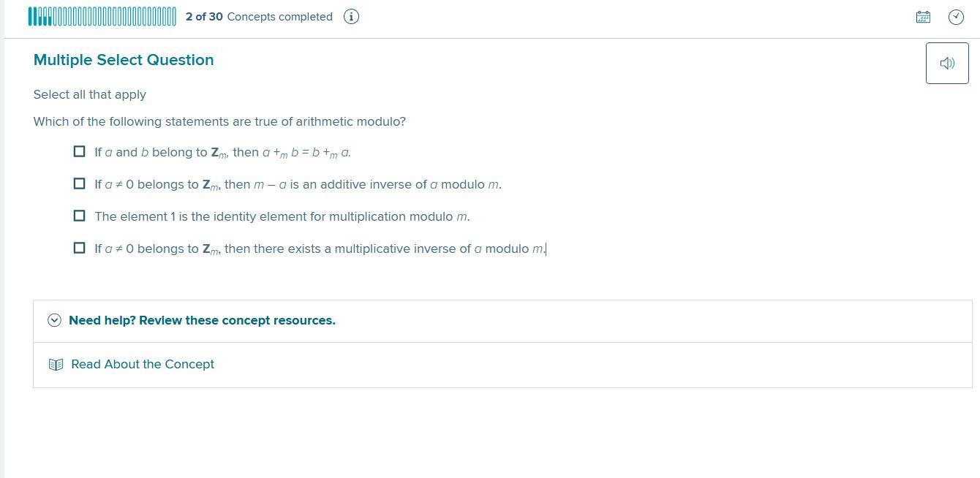
Task: Click Need help? Review these concept resources
Action: (x=202, y=320)
